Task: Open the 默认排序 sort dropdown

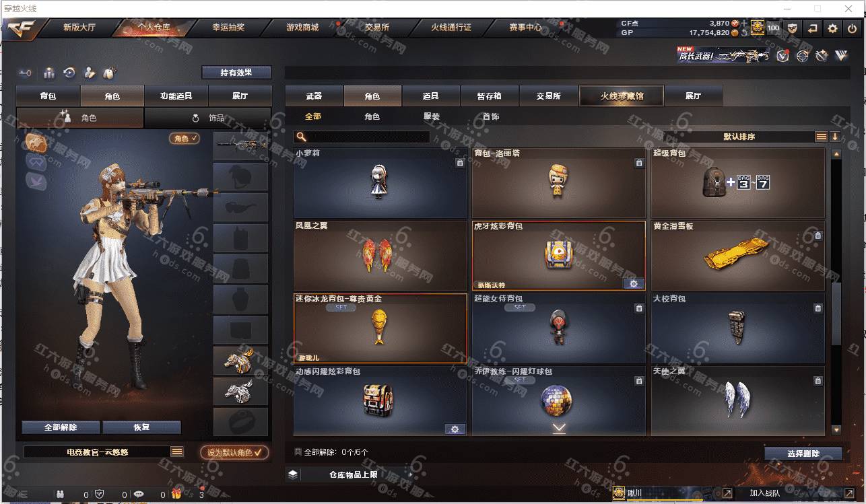Action: pos(739,137)
